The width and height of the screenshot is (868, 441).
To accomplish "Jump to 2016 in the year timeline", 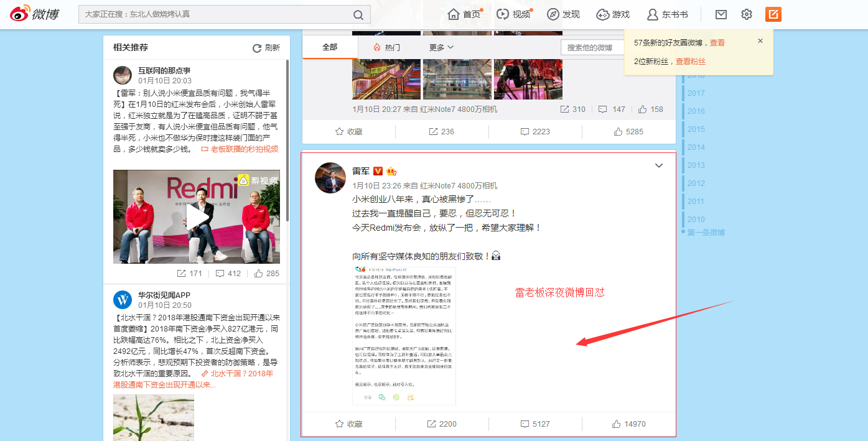I will click(696, 111).
